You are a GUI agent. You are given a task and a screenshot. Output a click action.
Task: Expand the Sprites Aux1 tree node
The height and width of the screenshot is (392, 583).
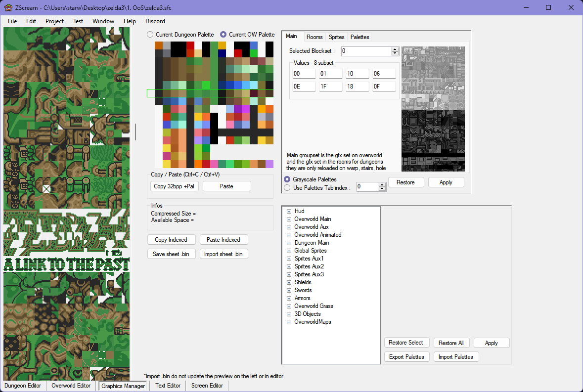289,259
